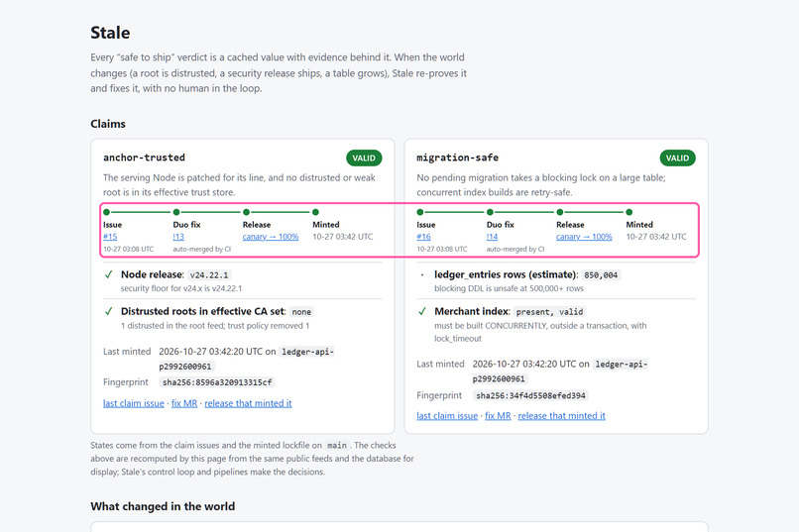Click the Distrusted roots green checkmark icon
This screenshot has height=532, width=799.
point(108,311)
